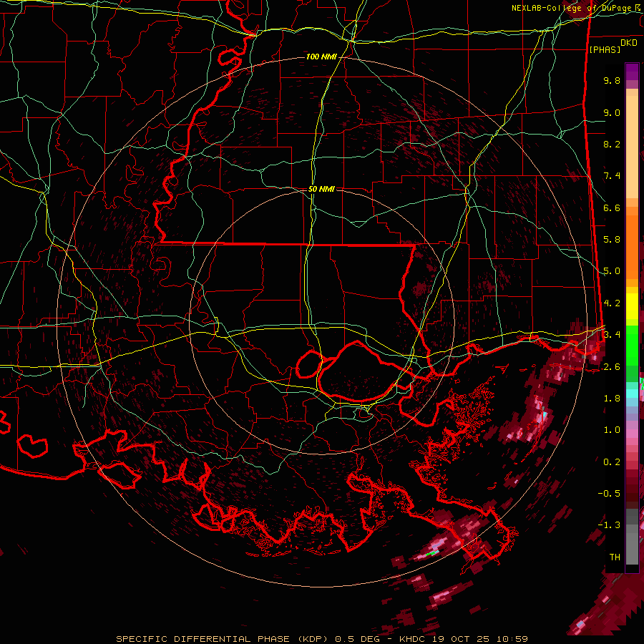The width and height of the screenshot is (644, 644).
Task: Click the KHDC radar site identifier
Action: pyautogui.click(x=412, y=639)
